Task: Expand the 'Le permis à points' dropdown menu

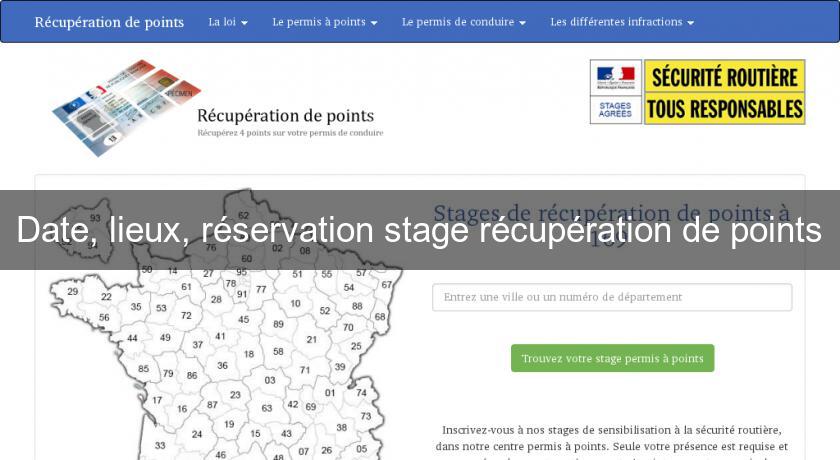Action: 325,22
